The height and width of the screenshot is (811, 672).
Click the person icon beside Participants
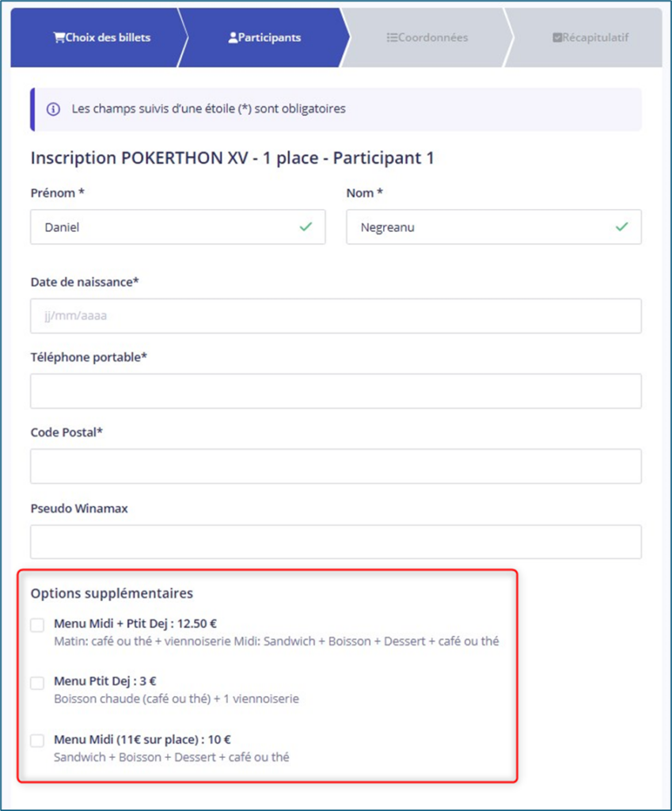(x=233, y=37)
